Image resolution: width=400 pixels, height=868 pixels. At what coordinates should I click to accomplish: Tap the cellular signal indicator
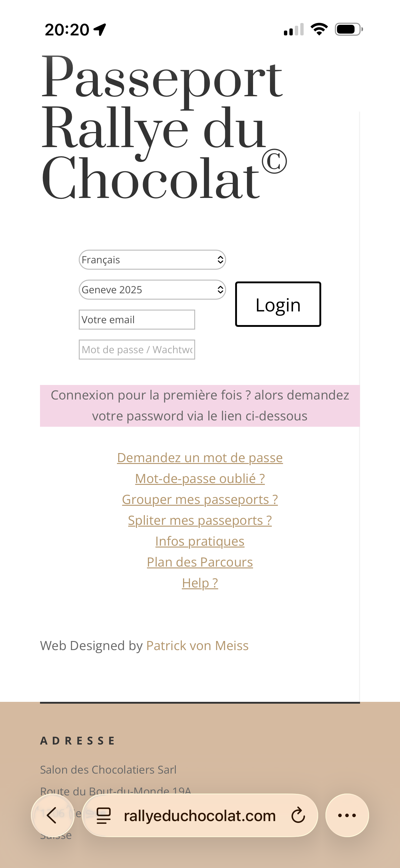tap(293, 30)
